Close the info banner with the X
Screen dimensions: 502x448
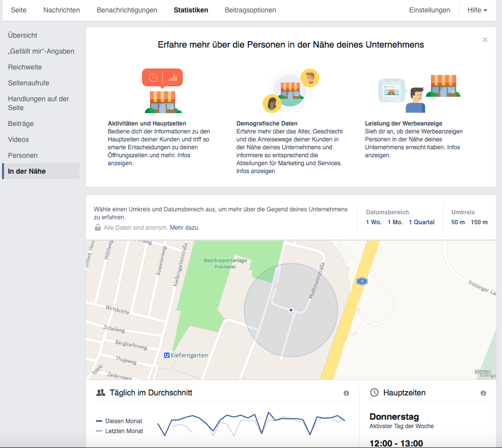(x=485, y=40)
